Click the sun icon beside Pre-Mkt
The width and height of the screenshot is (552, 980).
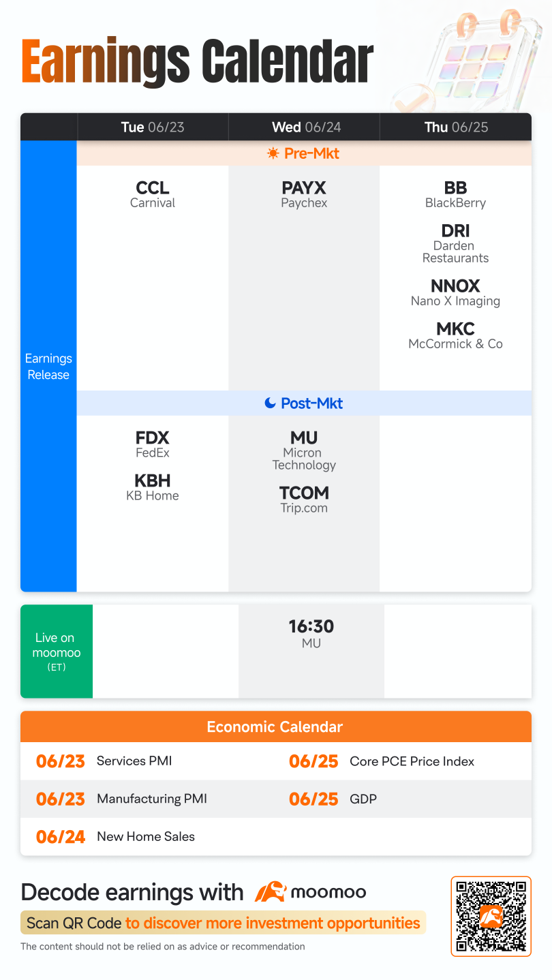point(273,153)
